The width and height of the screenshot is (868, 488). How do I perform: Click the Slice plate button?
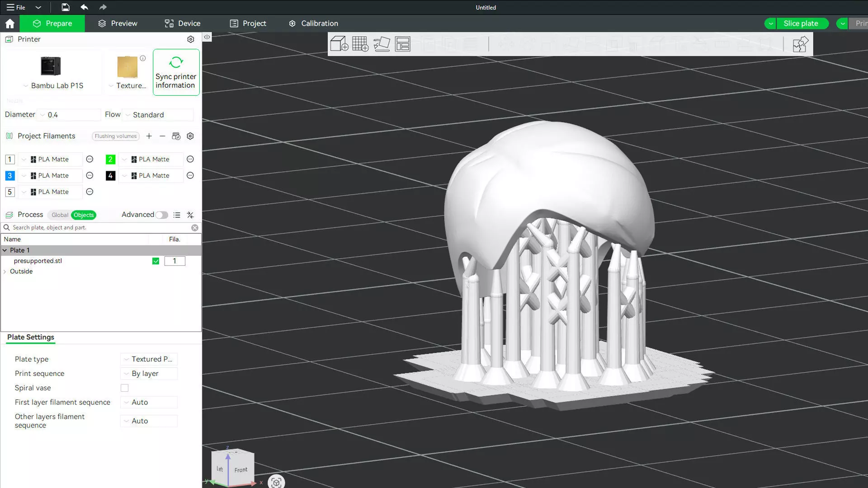[801, 23]
